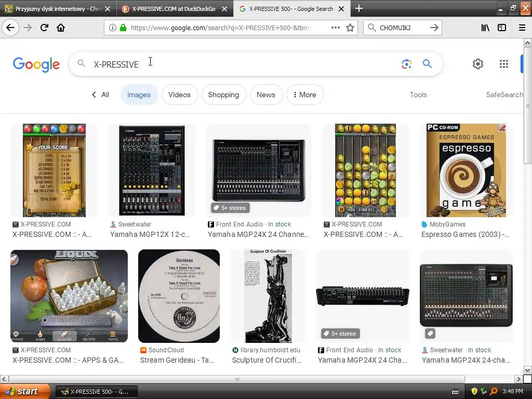This screenshot has height=399, width=532.
Task: Go back to All results
Action: coord(100,95)
